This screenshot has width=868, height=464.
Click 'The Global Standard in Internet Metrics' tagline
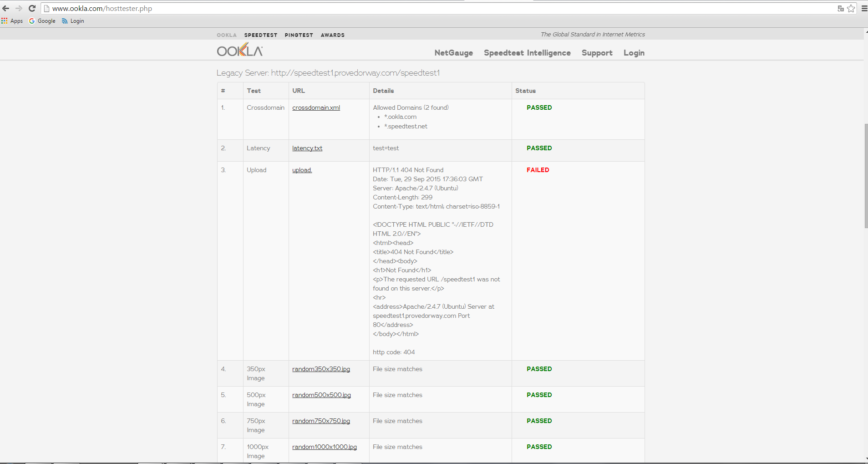(x=593, y=35)
